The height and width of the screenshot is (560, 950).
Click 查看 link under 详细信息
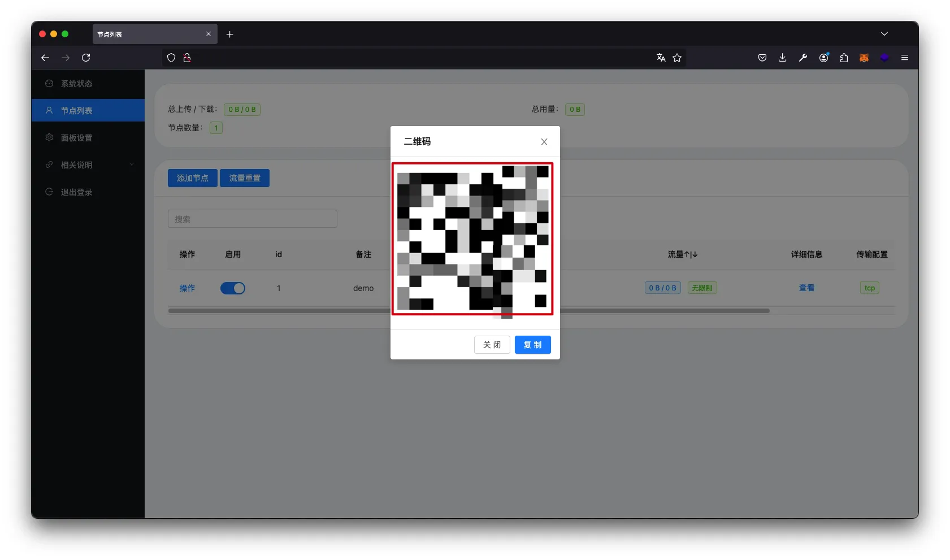click(x=806, y=288)
